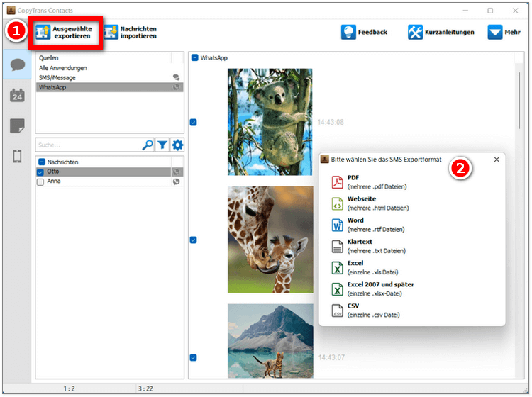Select the Anna conversation row
The image size is (532, 397).
(109, 181)
